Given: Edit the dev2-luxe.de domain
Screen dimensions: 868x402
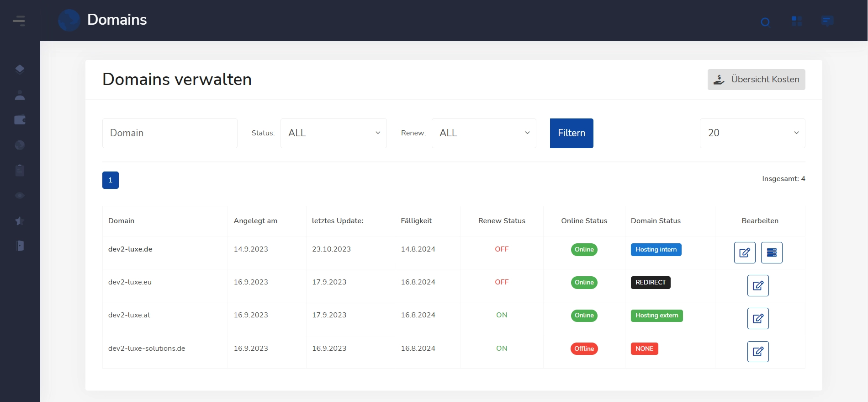Looking at the screenshot, I should 745,252.
